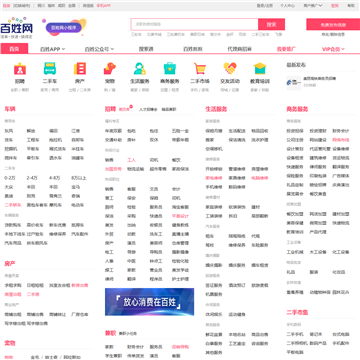360x360 pixels.
Task: Click the red 搜索 search button
Action: (271, 24)
